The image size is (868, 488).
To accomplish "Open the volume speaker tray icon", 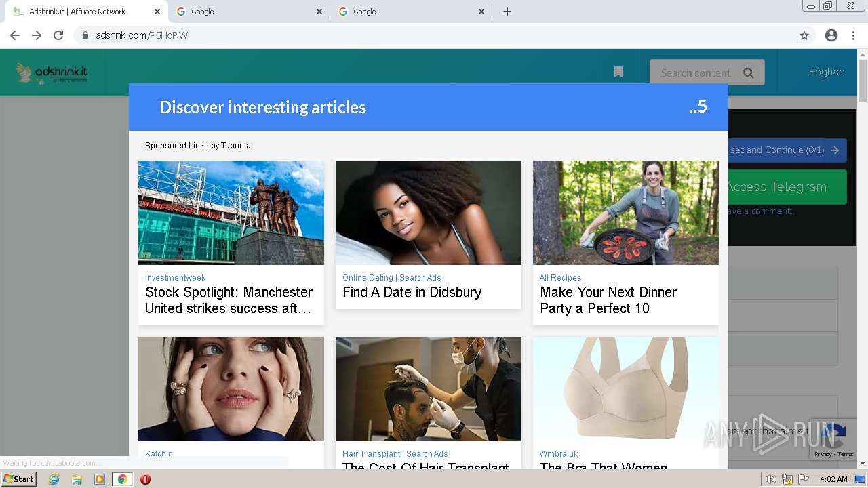I will [771, 479].
